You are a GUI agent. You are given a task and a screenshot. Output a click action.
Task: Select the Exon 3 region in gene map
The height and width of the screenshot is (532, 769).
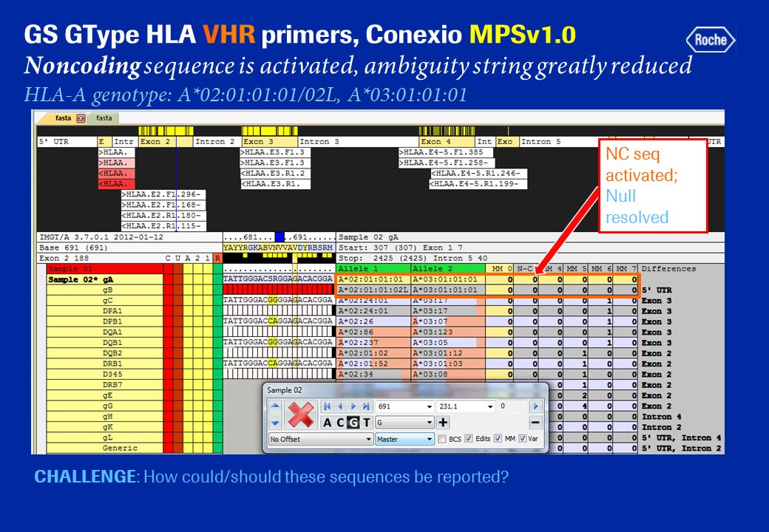click(x=269, y=142)
